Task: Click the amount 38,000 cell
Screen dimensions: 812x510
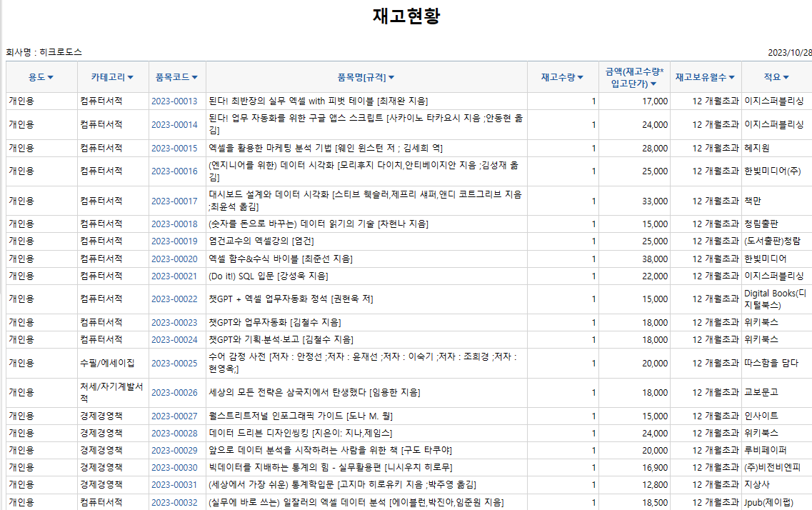Action: [x=634, y=259]
